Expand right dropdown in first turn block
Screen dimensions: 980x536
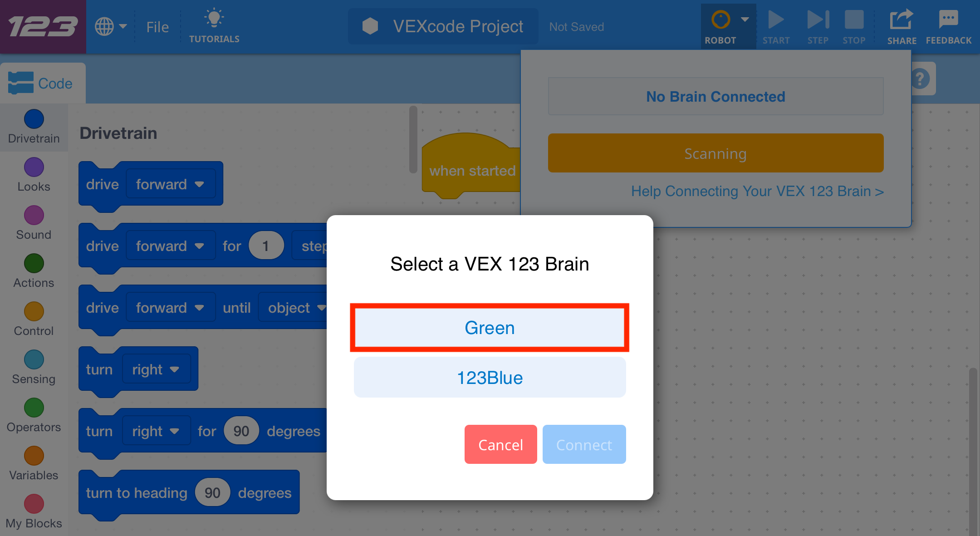(x=156, y=369)
